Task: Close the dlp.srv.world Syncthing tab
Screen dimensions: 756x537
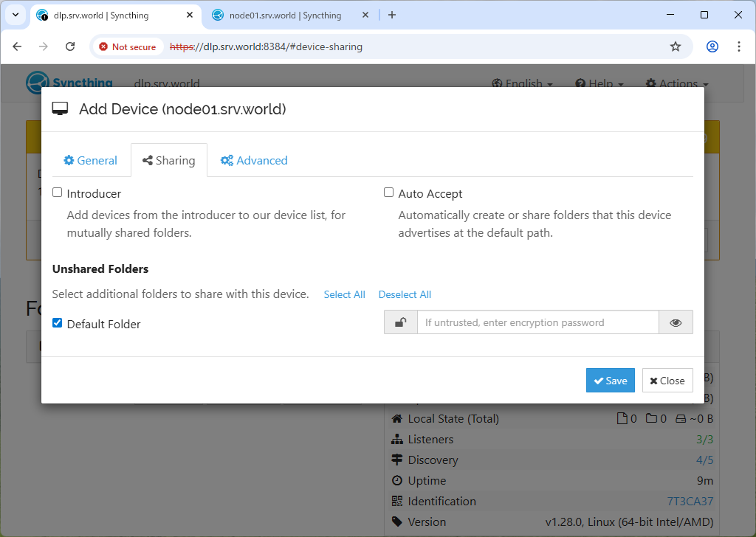Action: [x=190, y=15]
